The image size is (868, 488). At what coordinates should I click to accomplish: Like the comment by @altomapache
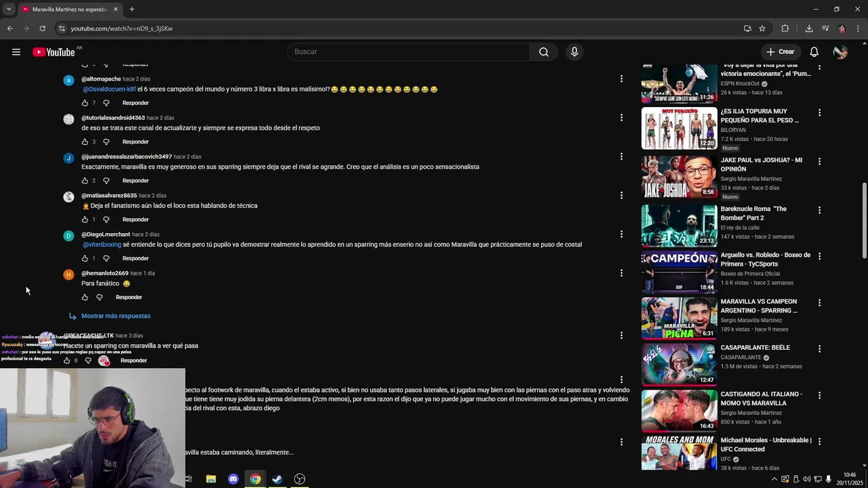[85, 103]
